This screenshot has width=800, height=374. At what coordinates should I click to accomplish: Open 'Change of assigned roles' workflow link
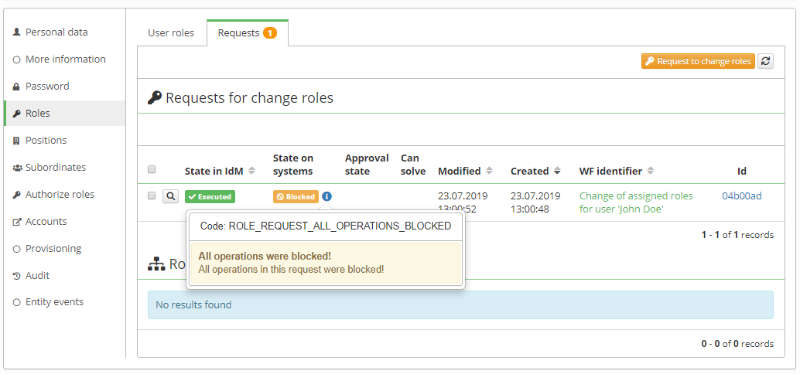(636, 203)
